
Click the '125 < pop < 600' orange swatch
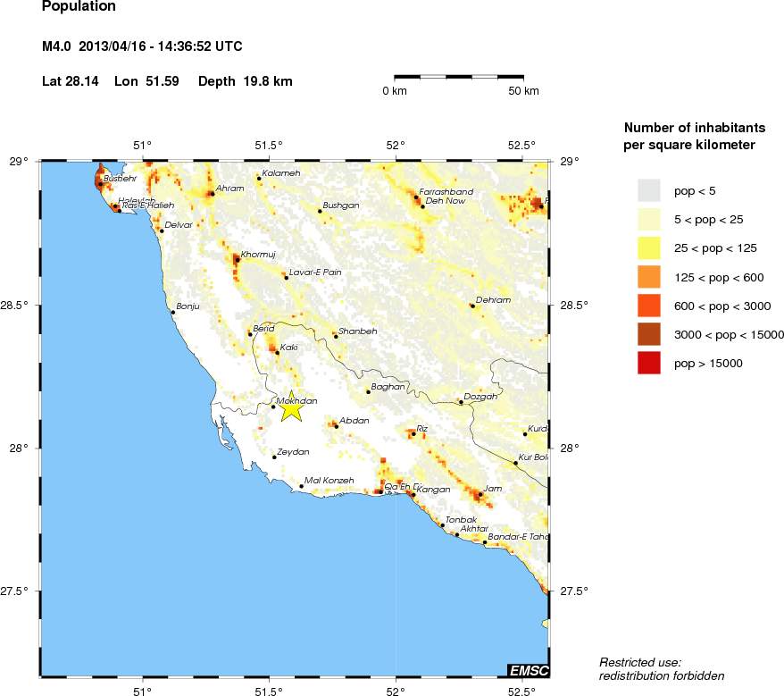pyautogui.click(x=648, y=276)
